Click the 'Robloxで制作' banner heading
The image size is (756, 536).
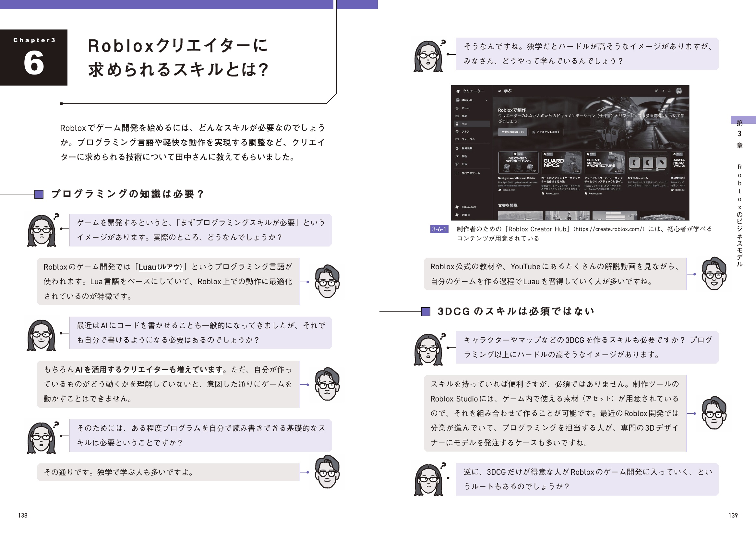pos(512,110)
